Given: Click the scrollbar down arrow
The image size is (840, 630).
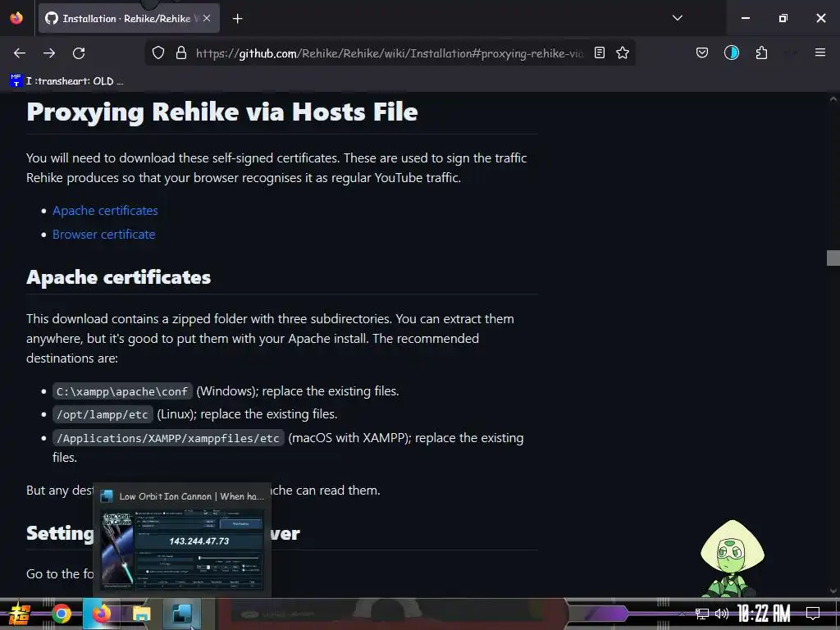Looking at the screenshot, I should coord(833,591).
